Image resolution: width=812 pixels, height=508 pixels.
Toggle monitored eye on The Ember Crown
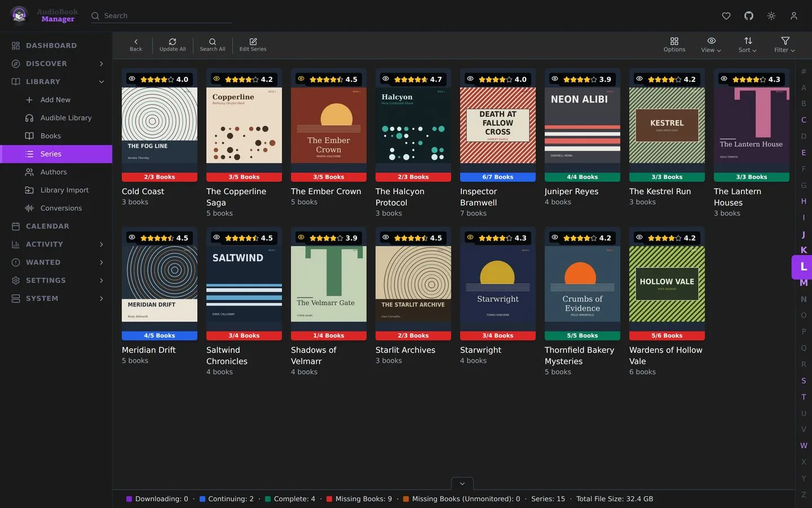pyautogui.click(x=301, y=79)
